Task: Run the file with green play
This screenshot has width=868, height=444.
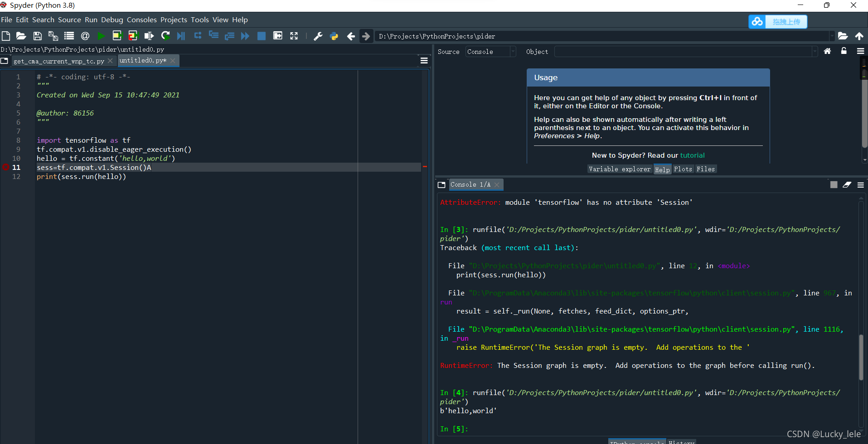Action: point(101,36)
